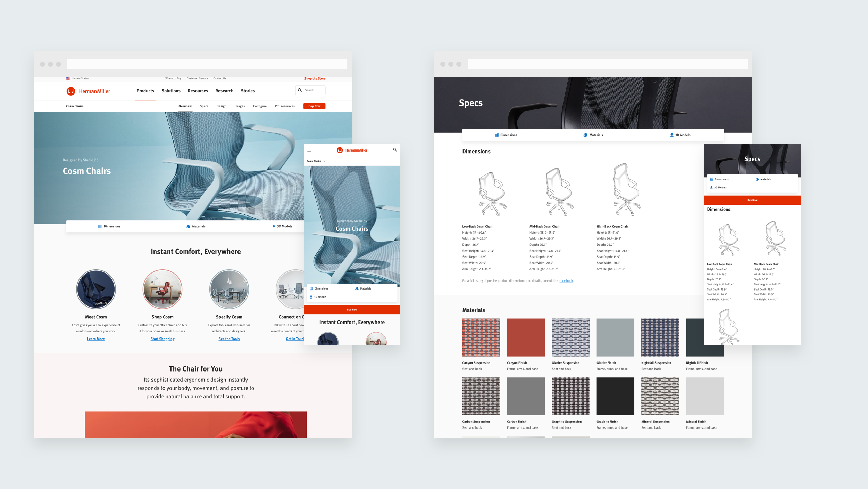This screenshot has height=489, width=868.
Task: Click the Dimensions tab icon
Action: tap(496, 135)
